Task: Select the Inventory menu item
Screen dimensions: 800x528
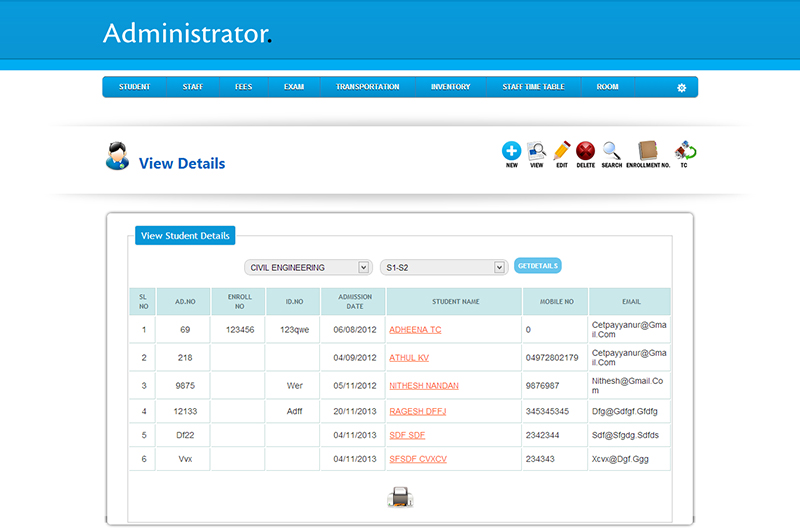Action: [450, 87]
